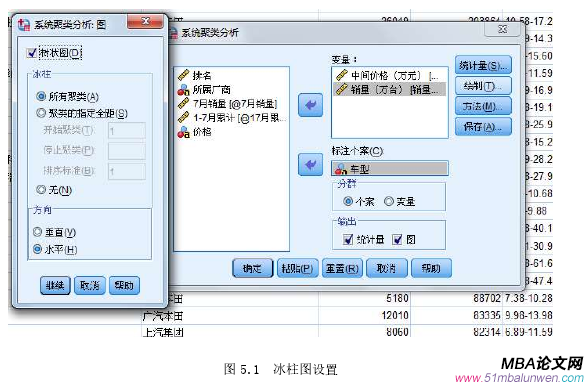Screen dimensions: 586x384
Task: Click the 7.38-10.28 price cell
Action: coord(528,298)
